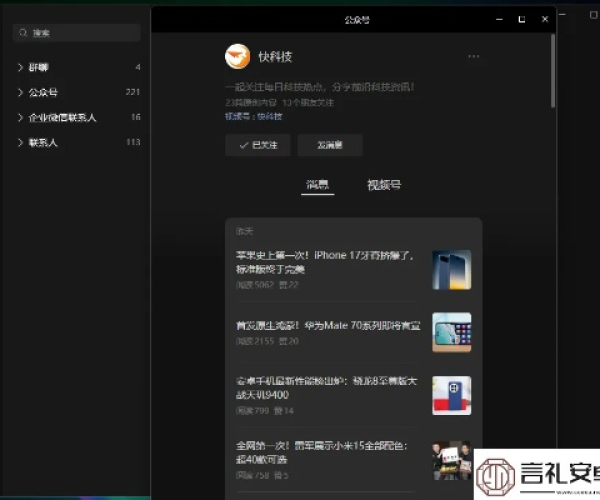Select the 群聊 row label
600x500 pixels.
click(39, 67)
